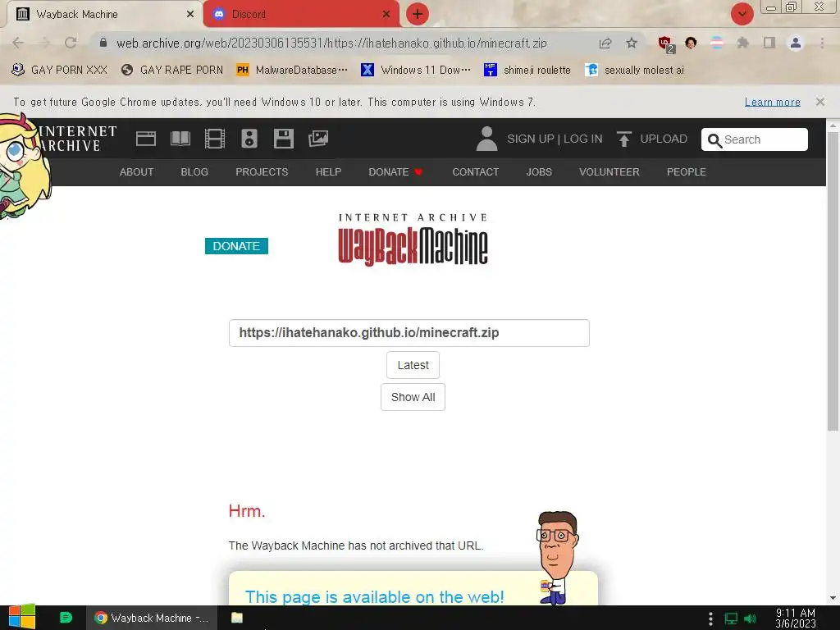Screen dimensions: 840x630
Task: Open the JOBS menu item
Action: click(x=538, y=172)
